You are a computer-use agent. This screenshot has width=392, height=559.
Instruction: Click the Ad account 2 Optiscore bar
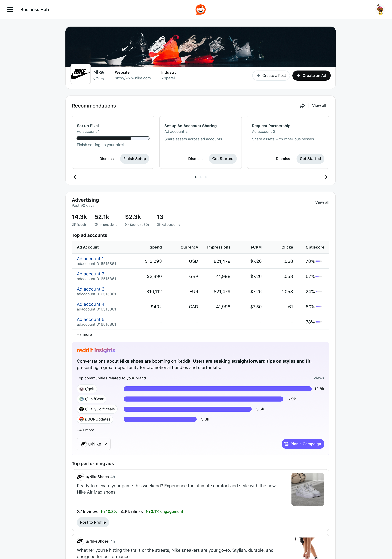click(318, 276)
